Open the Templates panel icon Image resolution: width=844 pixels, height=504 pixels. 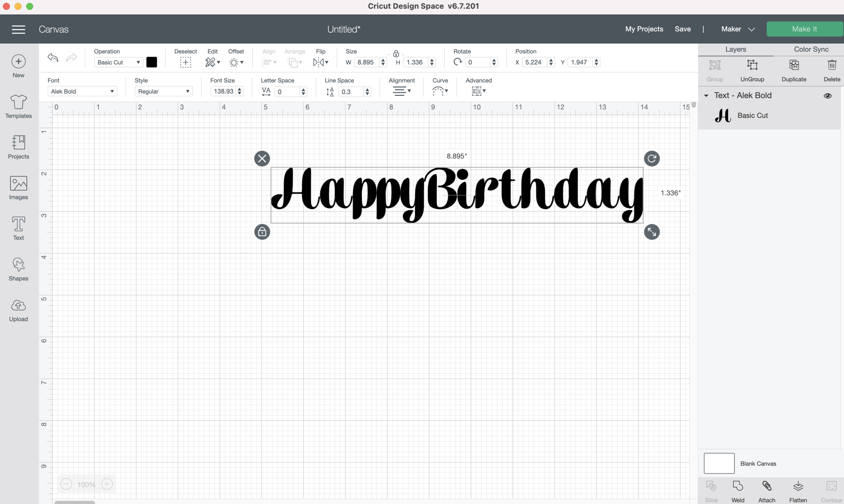[18, 102]
